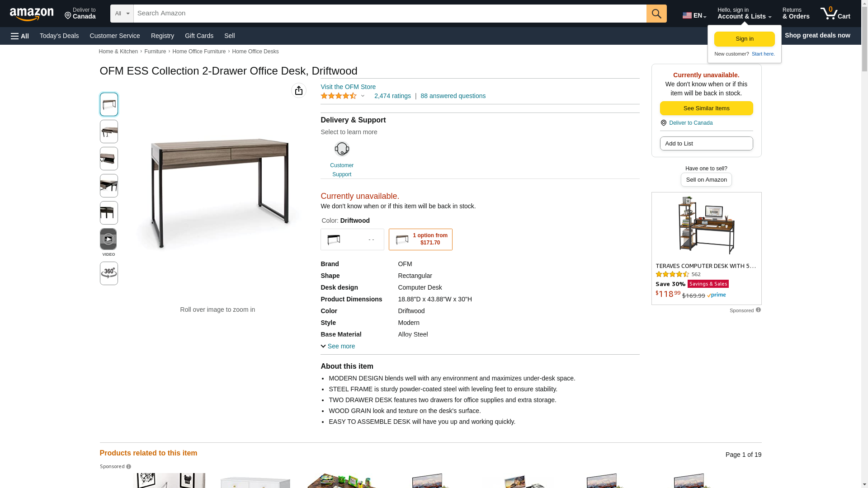
Task: Open the star ratings breakdown popover arrow
Action: 363,96
